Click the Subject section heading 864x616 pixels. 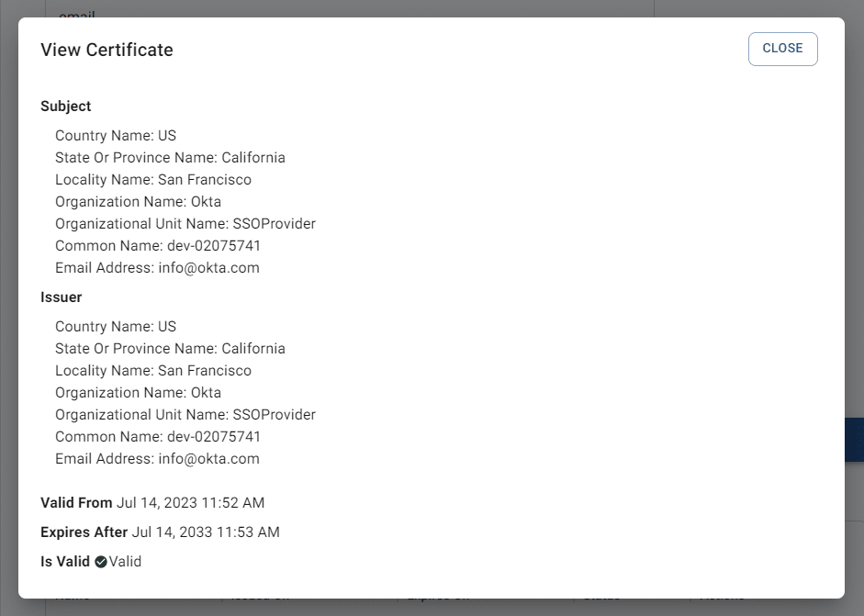(x=65, y=106)
